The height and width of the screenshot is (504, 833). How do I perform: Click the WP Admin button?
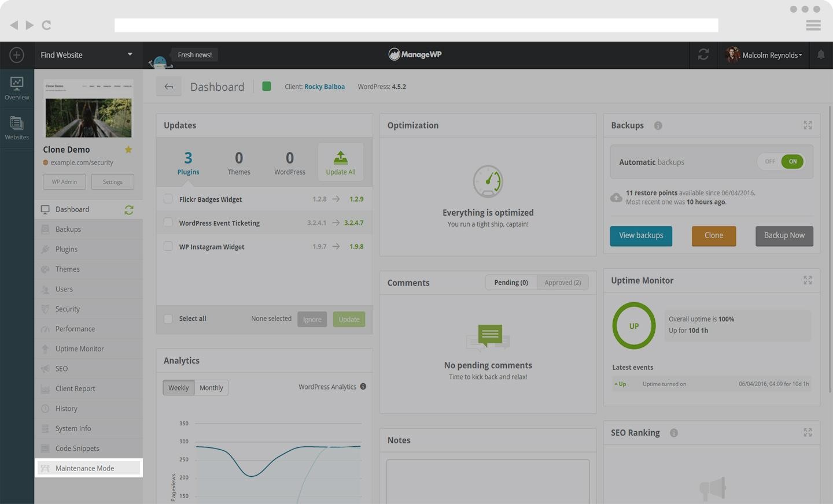coord(64,181)
